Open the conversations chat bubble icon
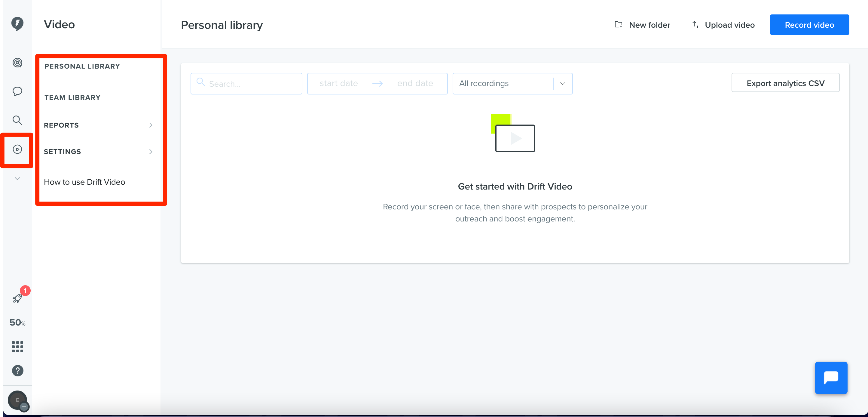Image resolution: width=868 pixels, height=417 pixels. coord(17,91)
